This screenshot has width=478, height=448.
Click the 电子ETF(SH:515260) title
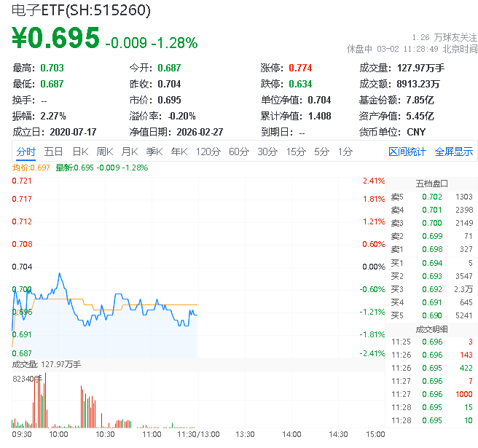[81, 10]
